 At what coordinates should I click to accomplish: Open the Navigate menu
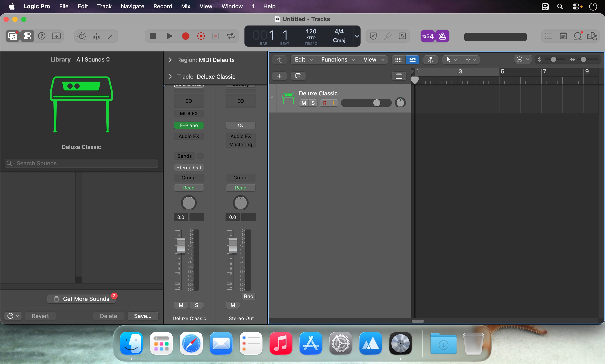coord(133,6)
